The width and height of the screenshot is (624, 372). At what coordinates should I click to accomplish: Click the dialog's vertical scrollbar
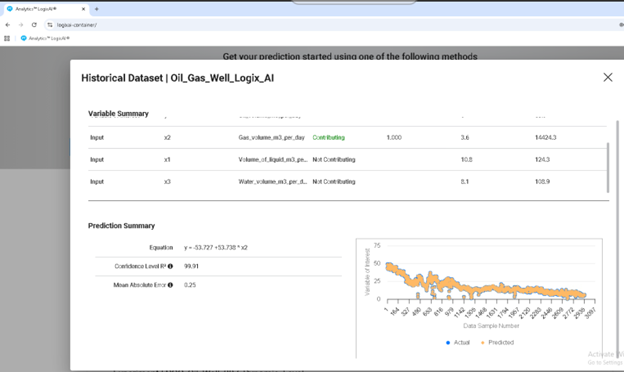(x=617, y=239)
